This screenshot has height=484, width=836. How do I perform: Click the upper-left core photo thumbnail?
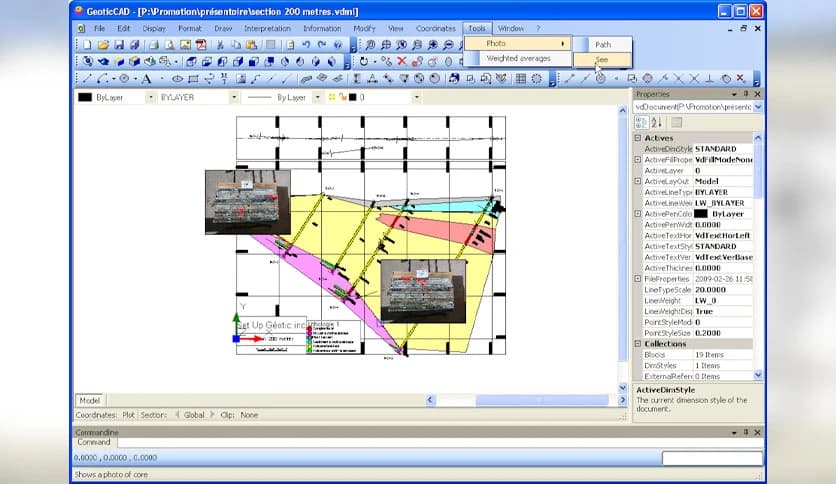click(x=247, y=202)
